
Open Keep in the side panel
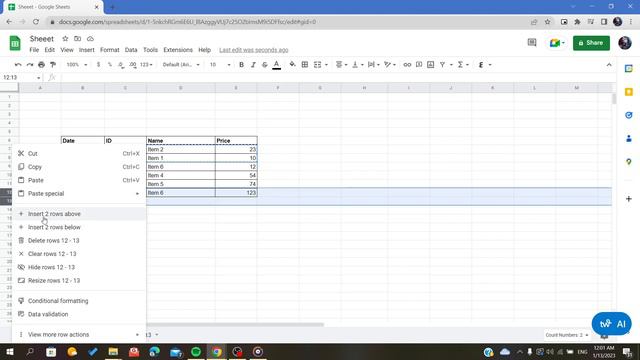point(629,92)
